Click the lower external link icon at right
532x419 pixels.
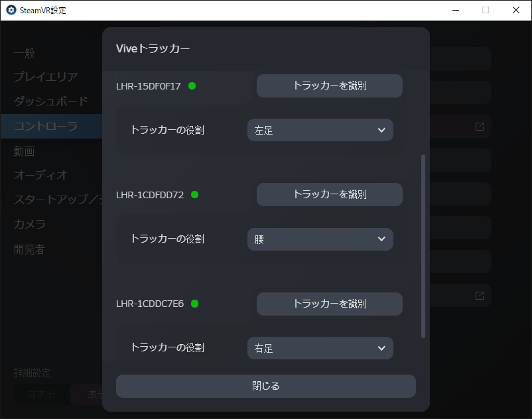tap(480, 295)
